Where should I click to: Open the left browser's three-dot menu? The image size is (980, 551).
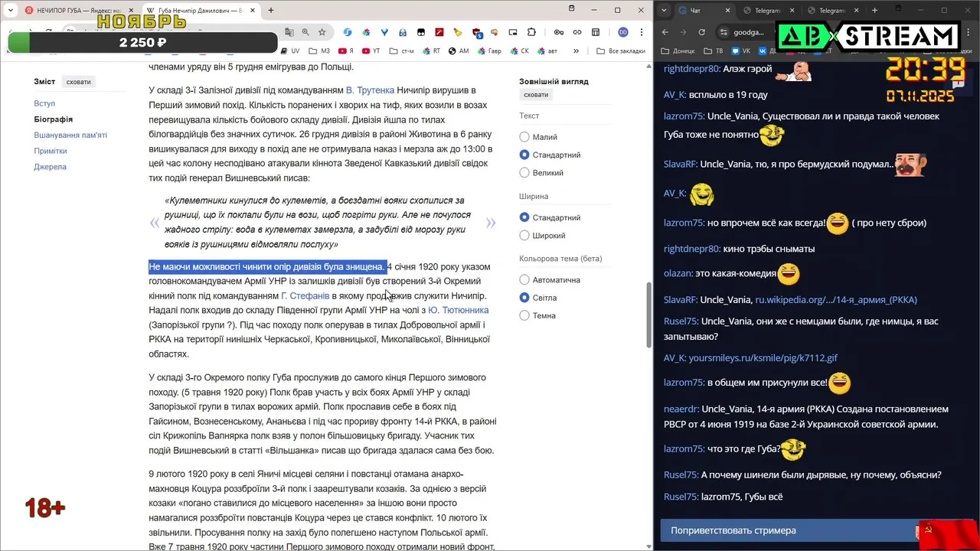point(640,32)
